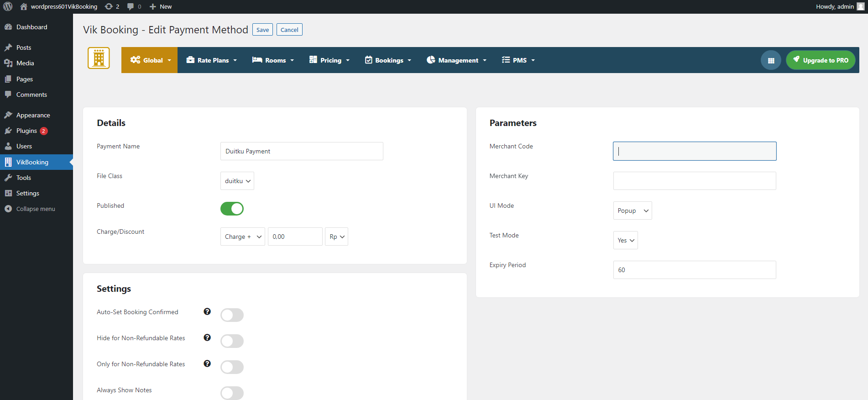Click the Collapse menu link

(36, 209)
